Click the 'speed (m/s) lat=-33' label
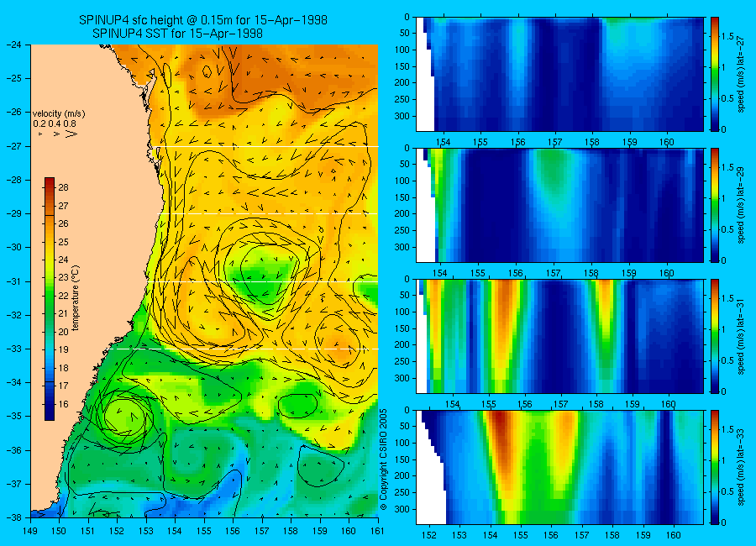This screenshot has width=756, height=546. coord(741,467)
